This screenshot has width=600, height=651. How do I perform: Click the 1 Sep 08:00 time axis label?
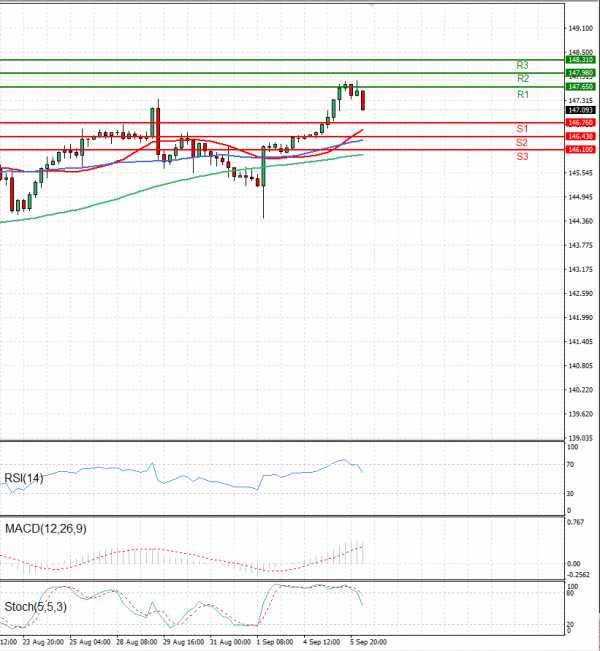(274, 643)
